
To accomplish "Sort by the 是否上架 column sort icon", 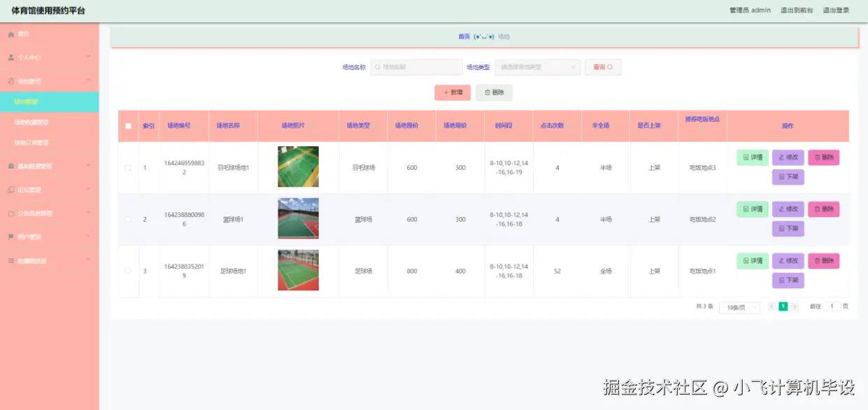I will [664, 126].
